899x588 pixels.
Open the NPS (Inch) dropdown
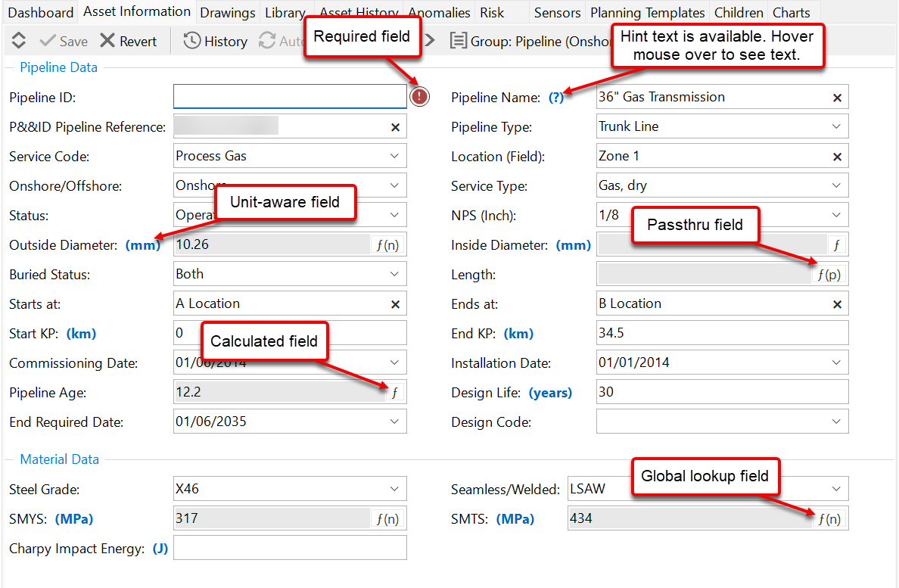836,215
